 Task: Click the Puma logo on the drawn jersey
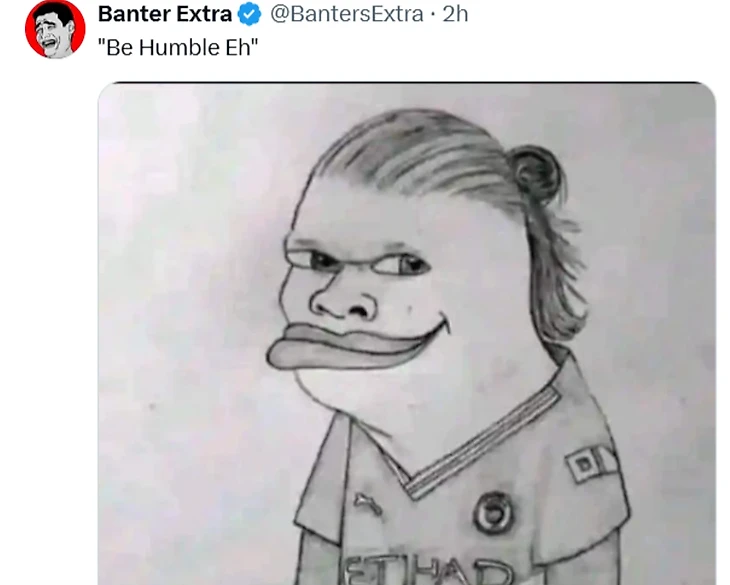pos(367,503)
